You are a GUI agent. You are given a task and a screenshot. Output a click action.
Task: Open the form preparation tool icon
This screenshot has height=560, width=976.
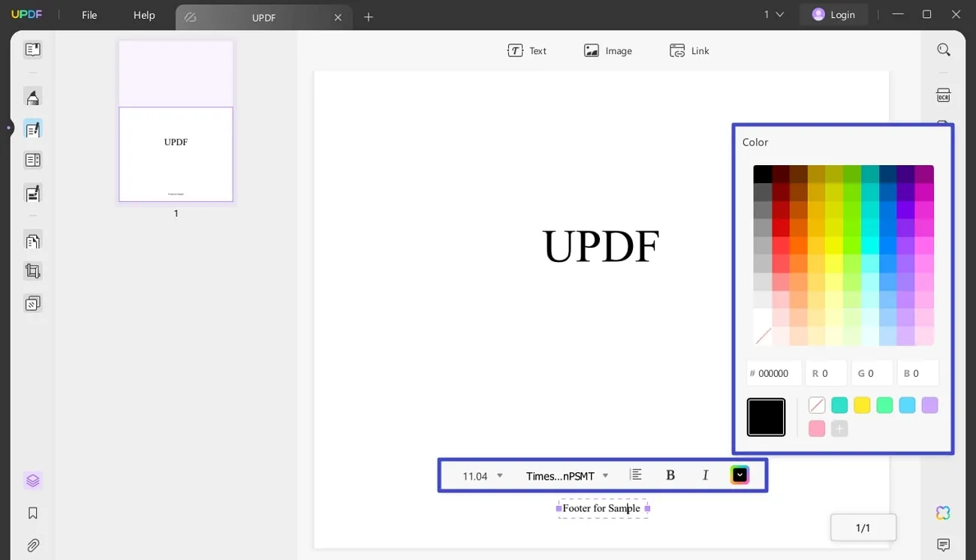[32, 161]
